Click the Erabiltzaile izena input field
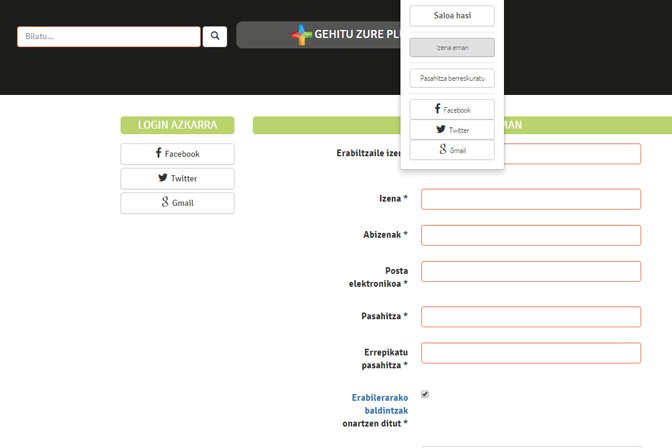 [572, 154]
